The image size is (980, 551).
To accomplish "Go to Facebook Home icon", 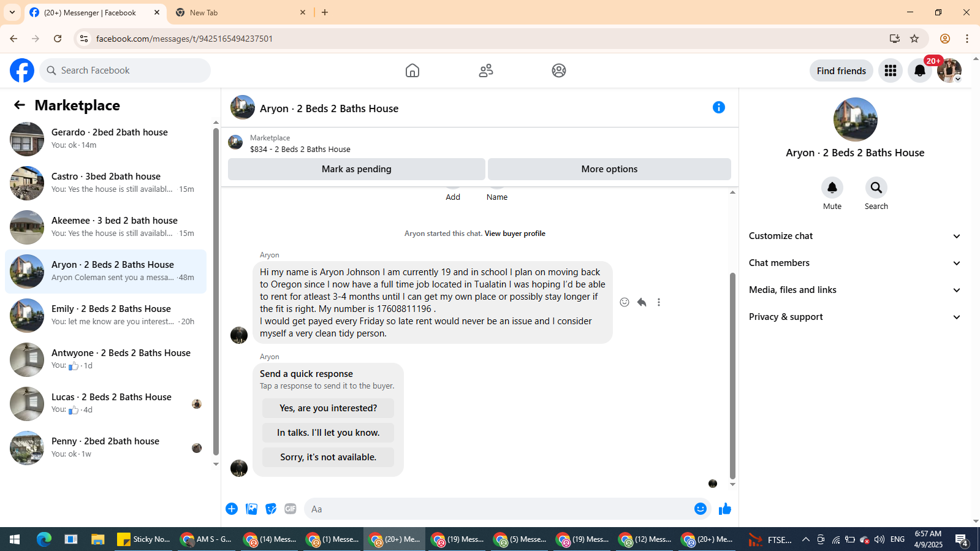I will tap(412, 70).
